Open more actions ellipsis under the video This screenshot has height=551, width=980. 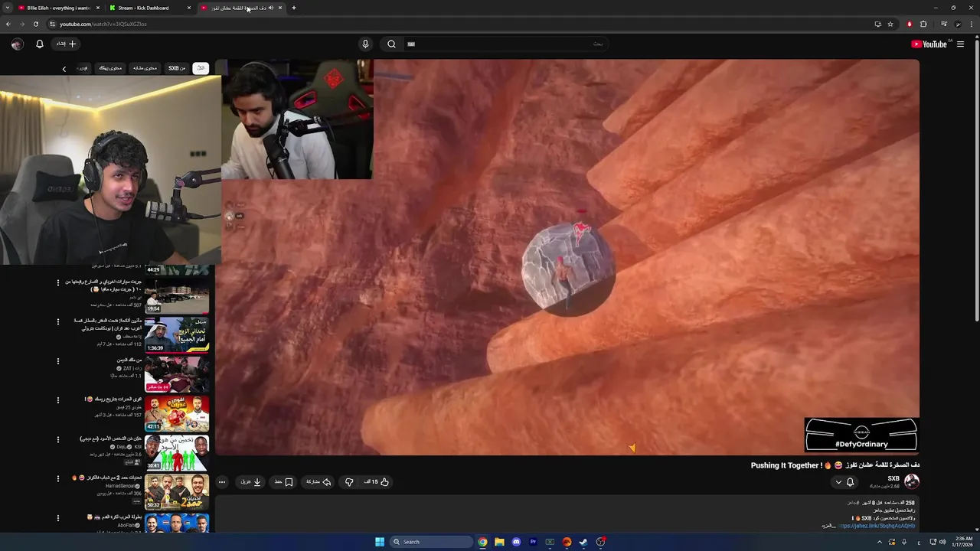tap(222, 482)
